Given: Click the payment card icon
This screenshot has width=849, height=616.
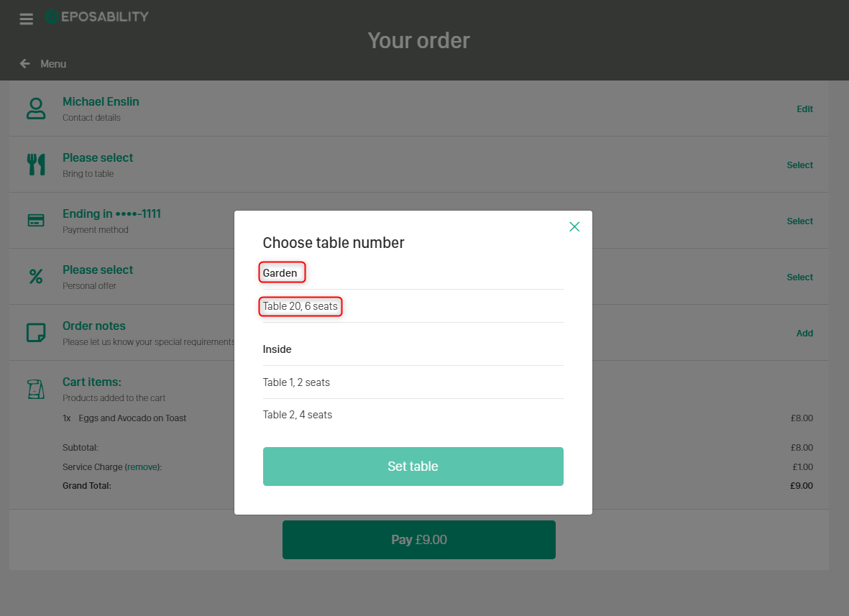Looking at the screenshot, I should [x=36, y=220].
